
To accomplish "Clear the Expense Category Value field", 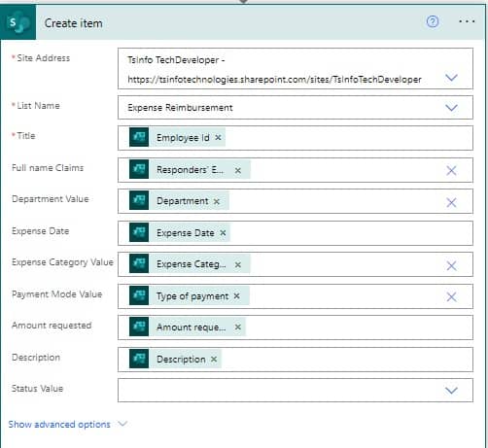I will 451,265.
